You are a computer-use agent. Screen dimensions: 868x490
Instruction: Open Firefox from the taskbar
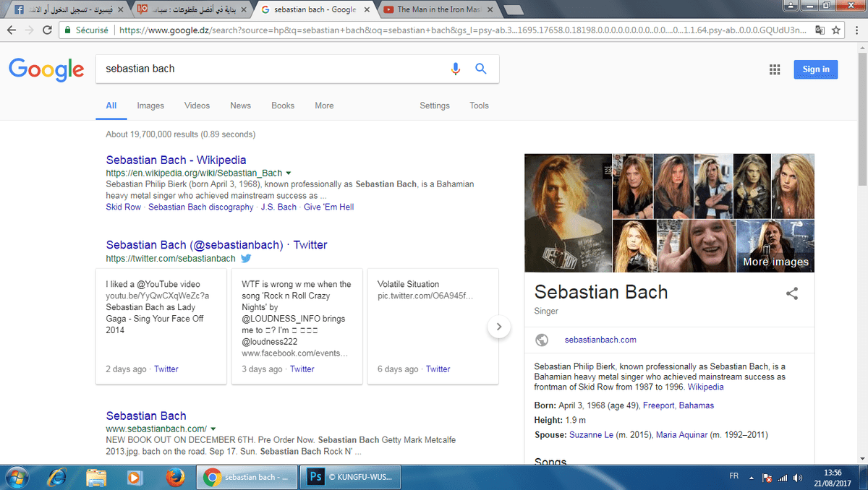pyautogui.click(x=174, y=477)
